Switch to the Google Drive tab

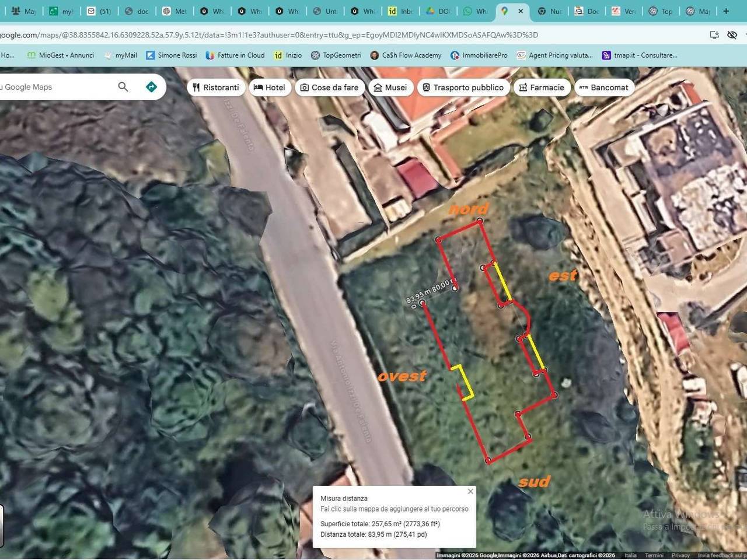click(x=437, y=11)
